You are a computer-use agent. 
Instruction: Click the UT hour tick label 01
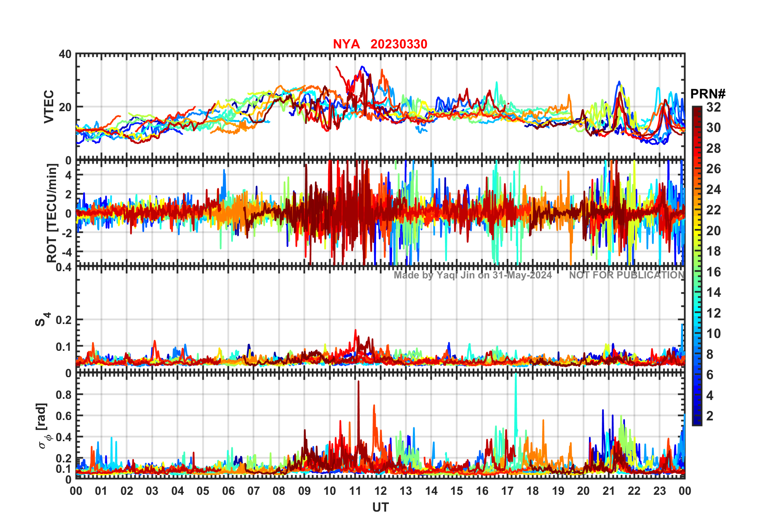(x=101, y=491)
